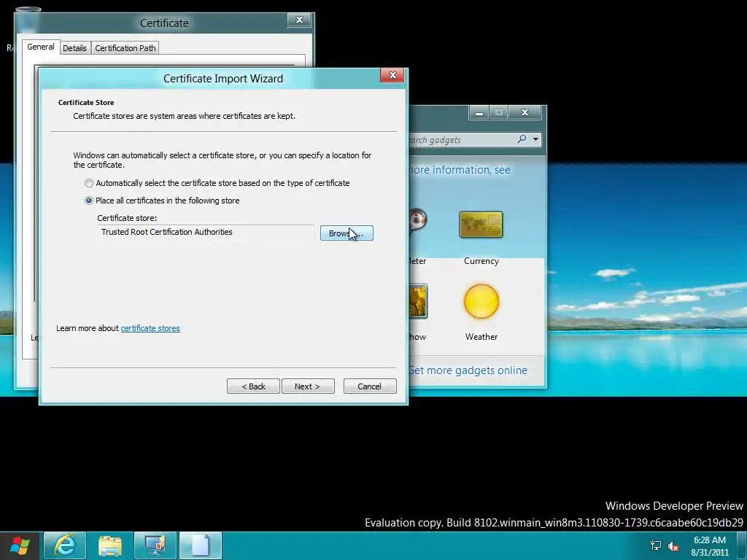The width and height of the screenshot is (747, 560).
Task: Close the Certificate dialog behind the wizard
Action: point(299,20)
